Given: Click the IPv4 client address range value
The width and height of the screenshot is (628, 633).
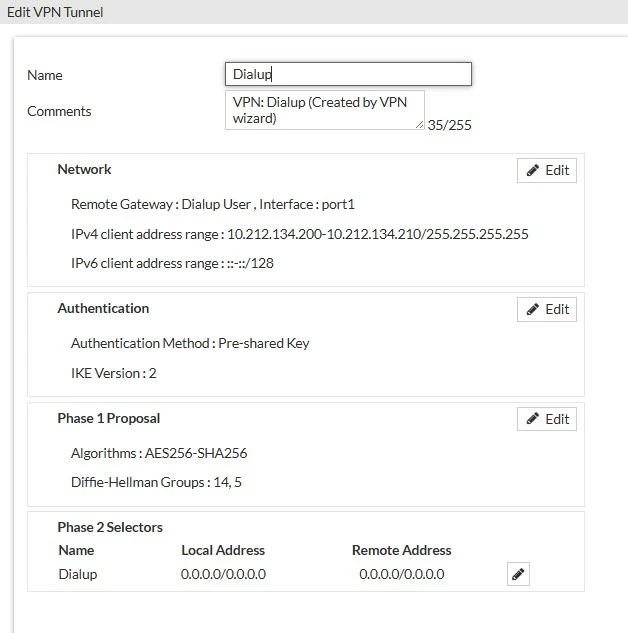Looking at the screenshot, I should 378,234.
